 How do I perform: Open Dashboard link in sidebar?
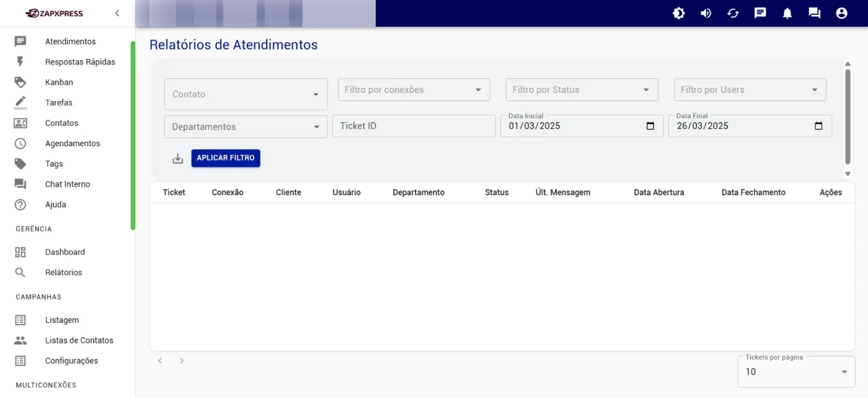click(65, 252)
